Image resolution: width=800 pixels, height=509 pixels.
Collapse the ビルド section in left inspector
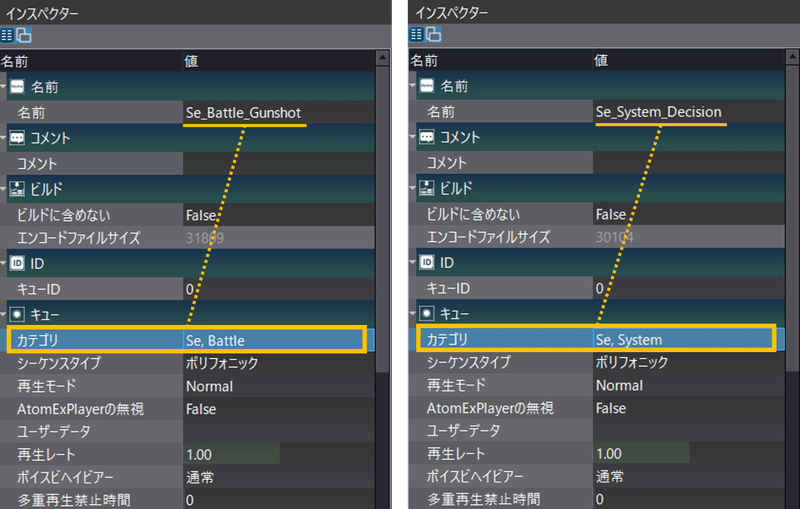click(3, 188)
